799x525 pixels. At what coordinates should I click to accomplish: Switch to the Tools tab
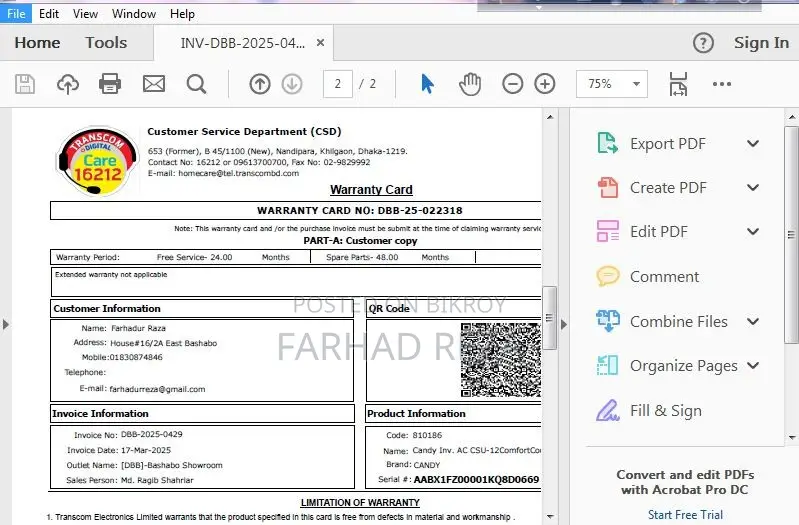(106, 43)
